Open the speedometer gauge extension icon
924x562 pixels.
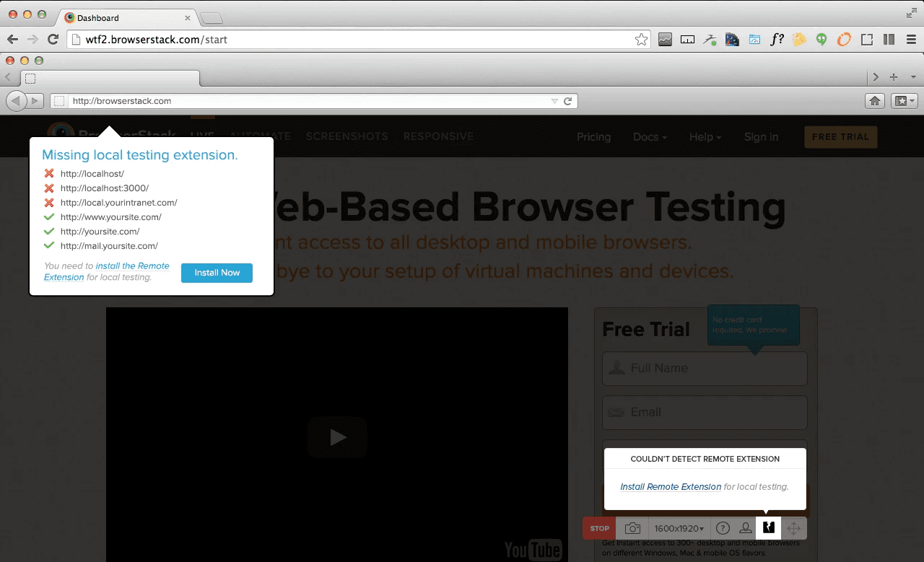(733, 40)
